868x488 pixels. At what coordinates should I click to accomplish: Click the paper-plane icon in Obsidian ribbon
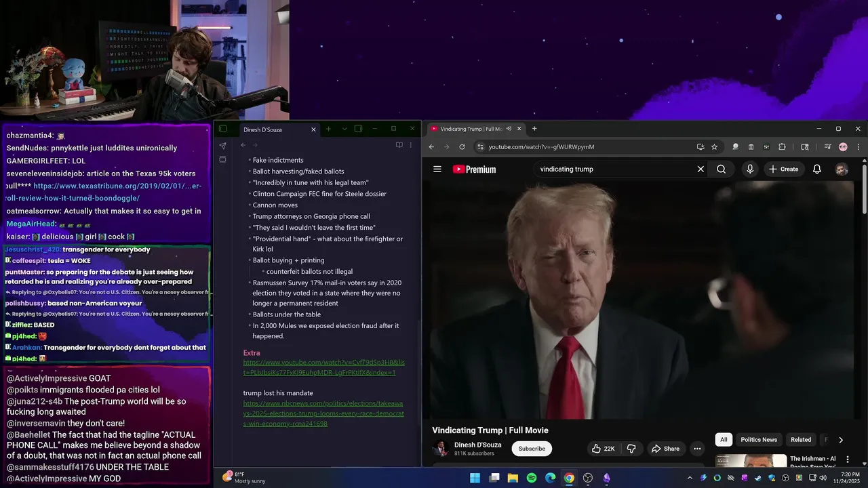tap(222, 146)
